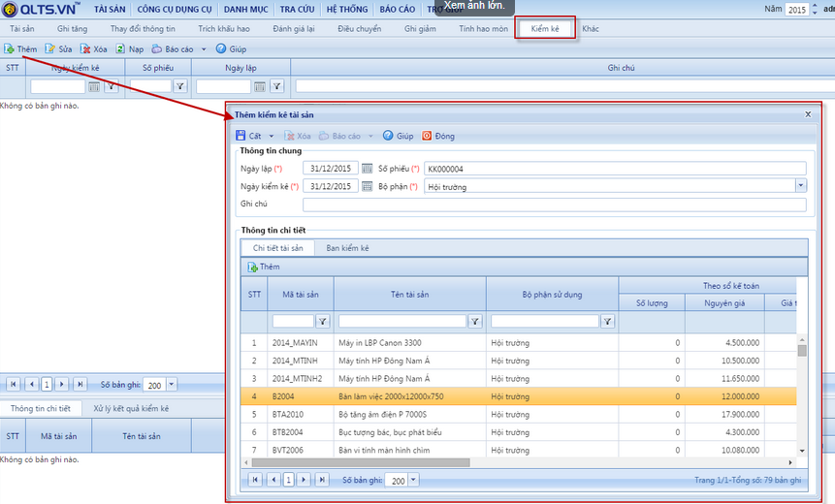
Task: Open TÀI SẢN menu
Action: coord(110,9)
